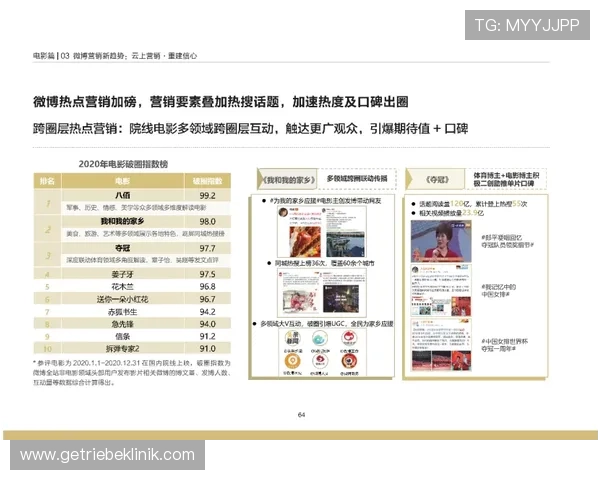Click the yellow avatar with dark characters
Viewport: 600px width, 480px height.
[x=292, y=338]
